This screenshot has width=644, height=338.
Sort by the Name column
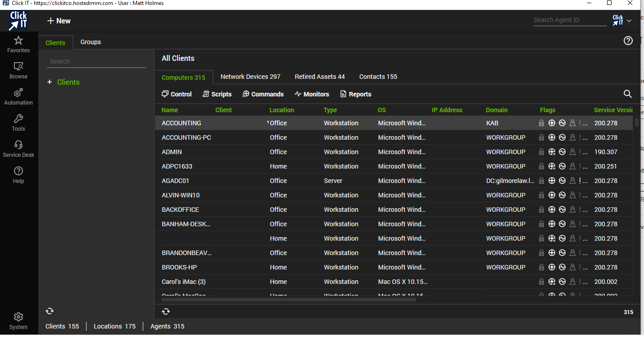click(x=170, y=110)
